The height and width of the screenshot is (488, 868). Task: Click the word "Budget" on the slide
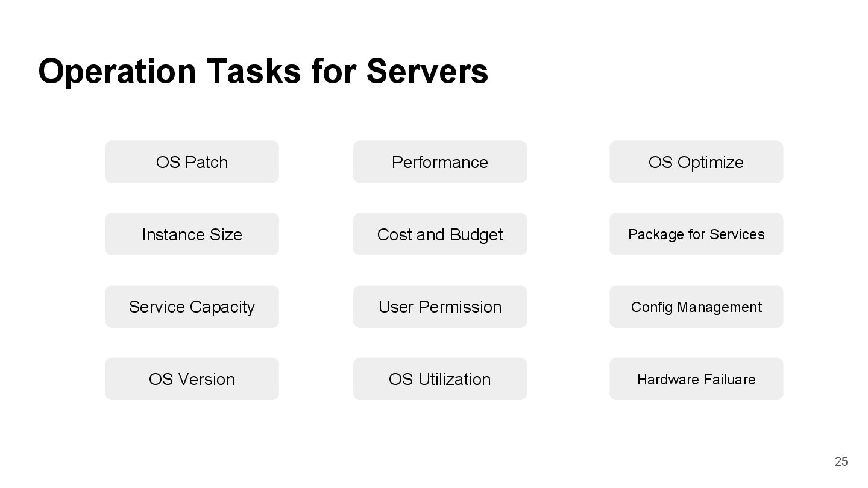[476, 235]
